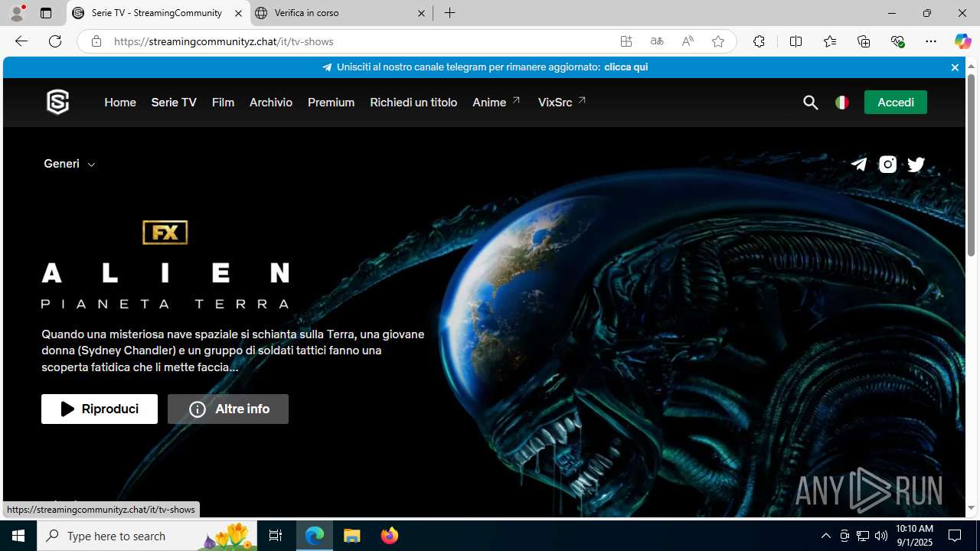
Task: Click the clicca qui Telegram link
Action: tap(626, 67)
